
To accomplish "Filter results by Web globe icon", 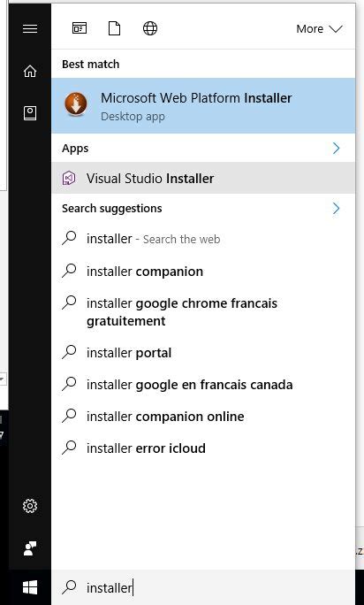I will 150,28.
